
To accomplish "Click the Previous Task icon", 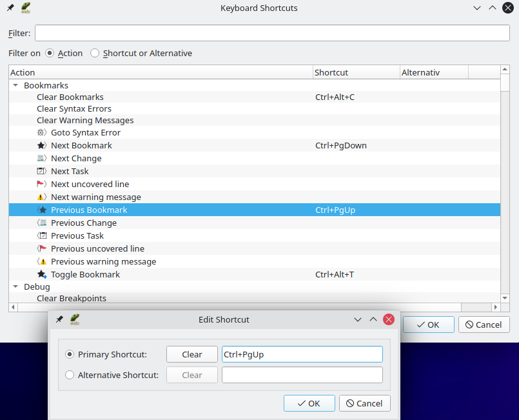I will point(41,235).
